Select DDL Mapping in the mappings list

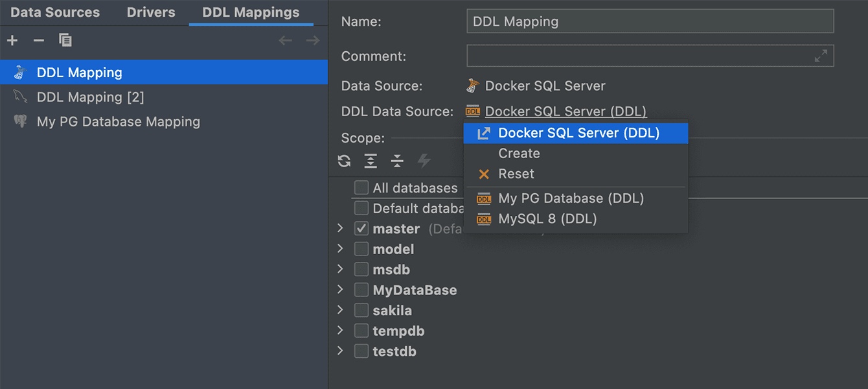coord(164,72)
